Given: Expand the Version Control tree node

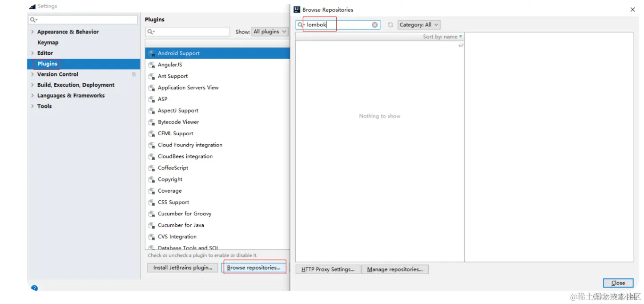Looking at the screenshot, I should [x=32, y=74].
